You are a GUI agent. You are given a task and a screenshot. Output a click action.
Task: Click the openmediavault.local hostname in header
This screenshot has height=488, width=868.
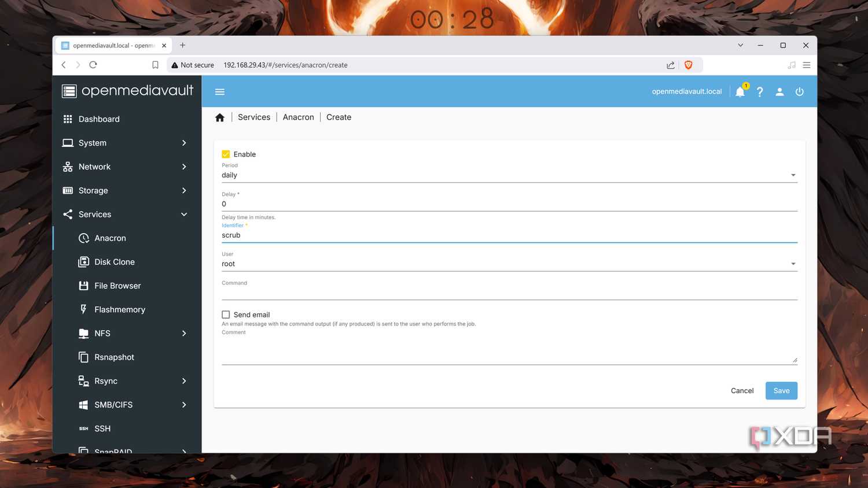click(687, 91)
